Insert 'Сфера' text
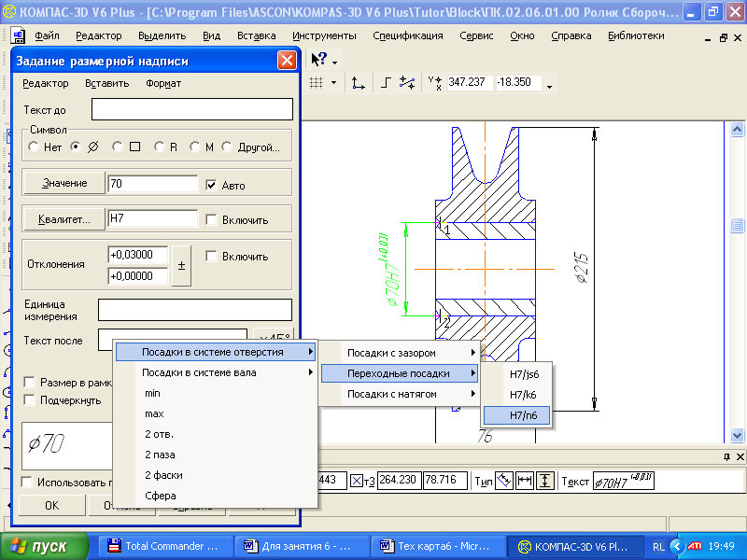Screen dimensions: 747x560 (217, 496)
